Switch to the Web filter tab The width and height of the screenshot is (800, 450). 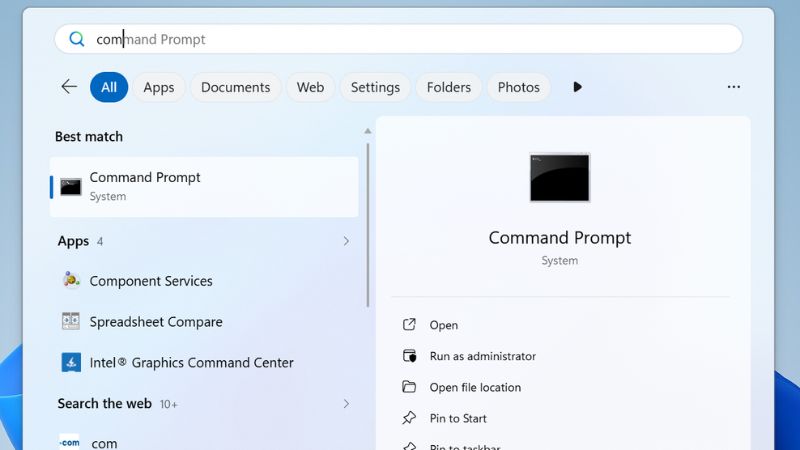pyautogui.click(x=310, y=87)
